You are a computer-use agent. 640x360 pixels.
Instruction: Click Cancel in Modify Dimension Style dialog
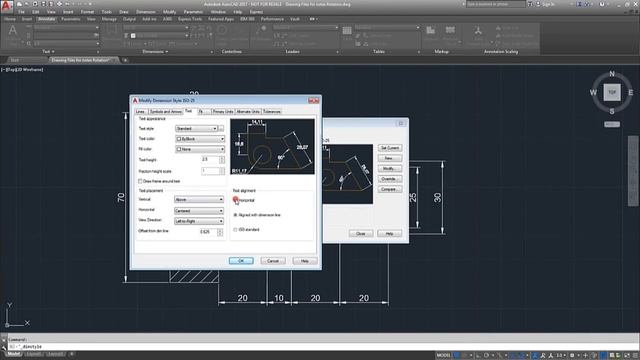pos(273,261)
